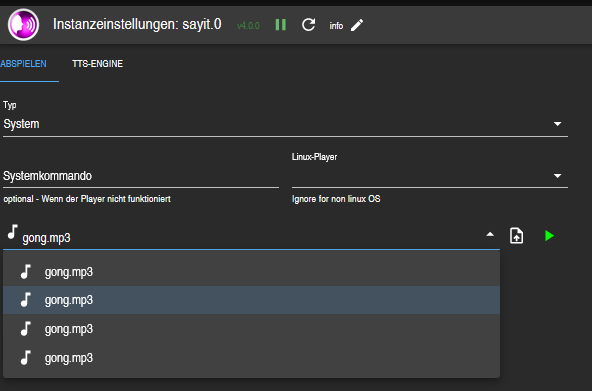This screenshot has width=592, height=391.
Task: Open the Typ dropdown showing System
Action: coord(285,124)
